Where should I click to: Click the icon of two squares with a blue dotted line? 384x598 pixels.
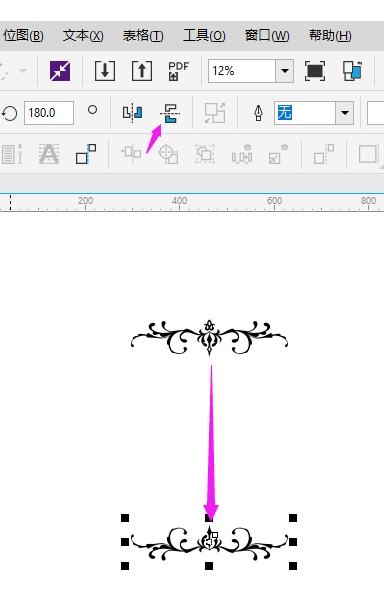[86, 154]
